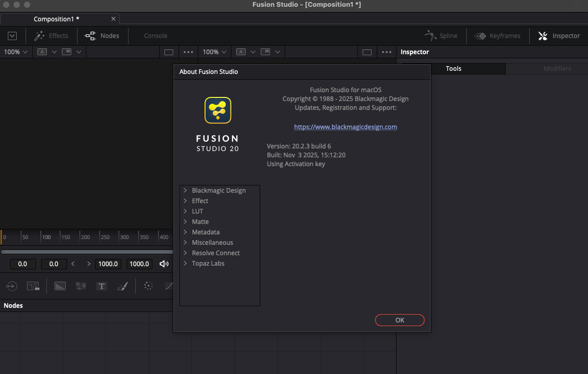Image resolution: width=588 pixels, height=374 pixels.
Task: Select the Composition1 tab
Action: tap(56, 19)
